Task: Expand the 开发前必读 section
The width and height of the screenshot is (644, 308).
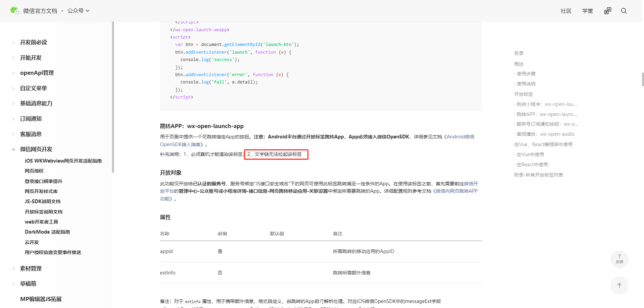Action: coord(34,42)
